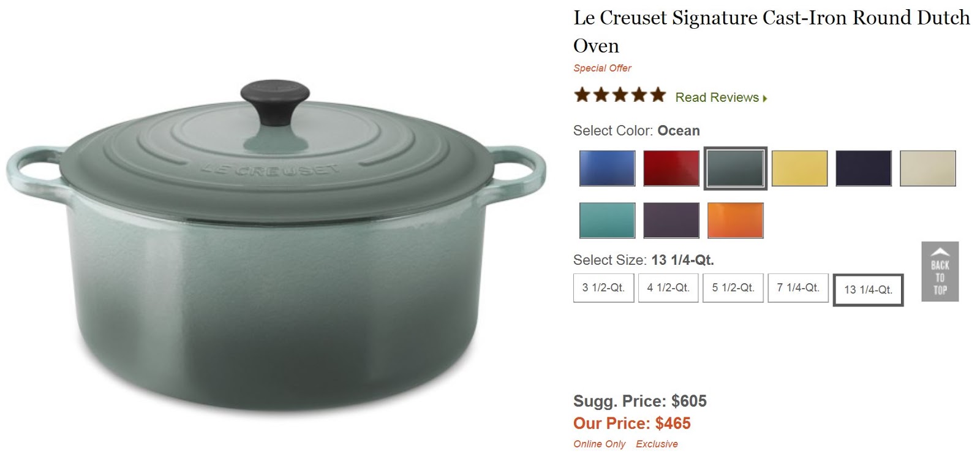The height and width of the screenshot is (456, 980).
Task: Pick the teal turquoise color swatch
Action: click(x=607, y=220)
